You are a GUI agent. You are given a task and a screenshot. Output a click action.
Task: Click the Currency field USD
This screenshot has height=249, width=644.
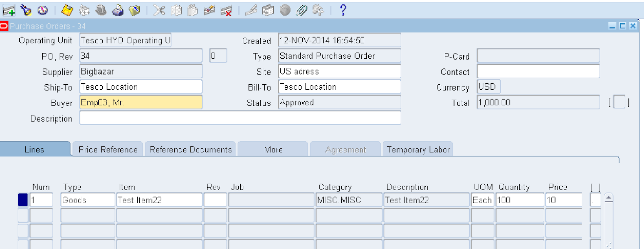coord(489,87)
